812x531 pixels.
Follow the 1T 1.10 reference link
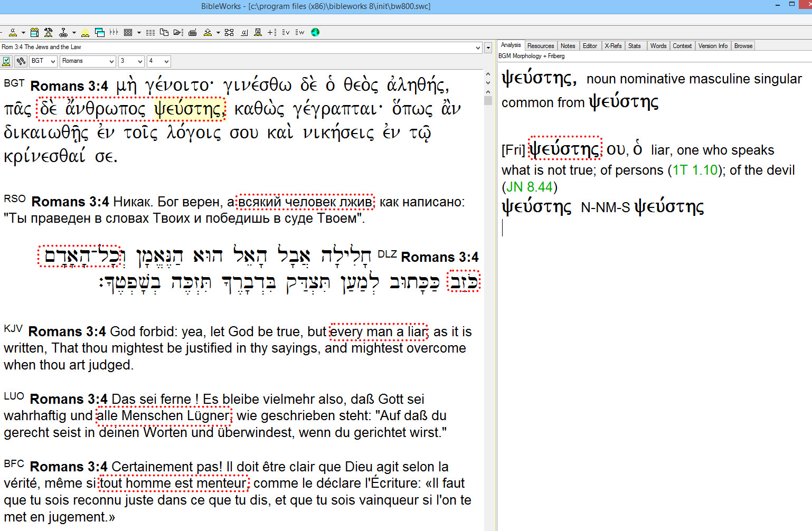[x=695, y=170]
